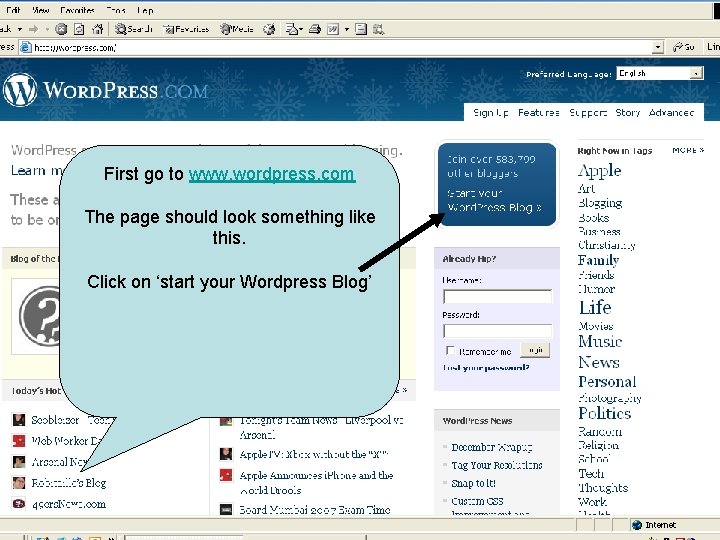
Task: Click the Web Worker Daily avatar icon
Action: click(x=19, y=441)
